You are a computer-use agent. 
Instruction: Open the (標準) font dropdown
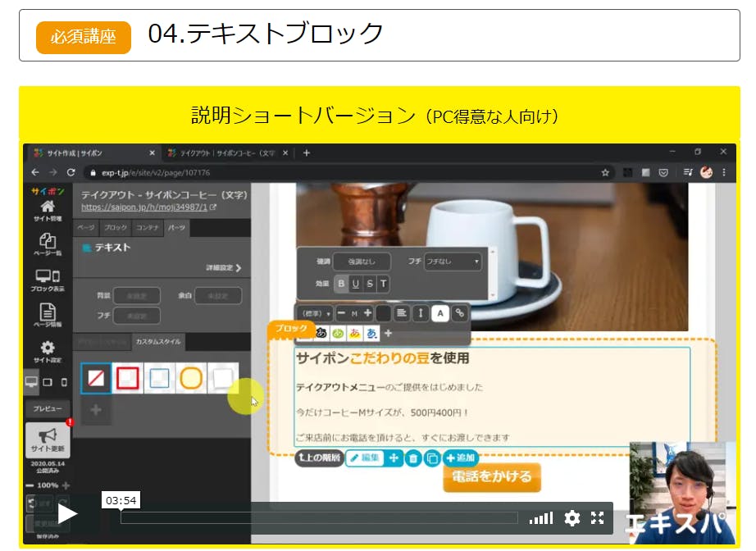tap(316, 313)
